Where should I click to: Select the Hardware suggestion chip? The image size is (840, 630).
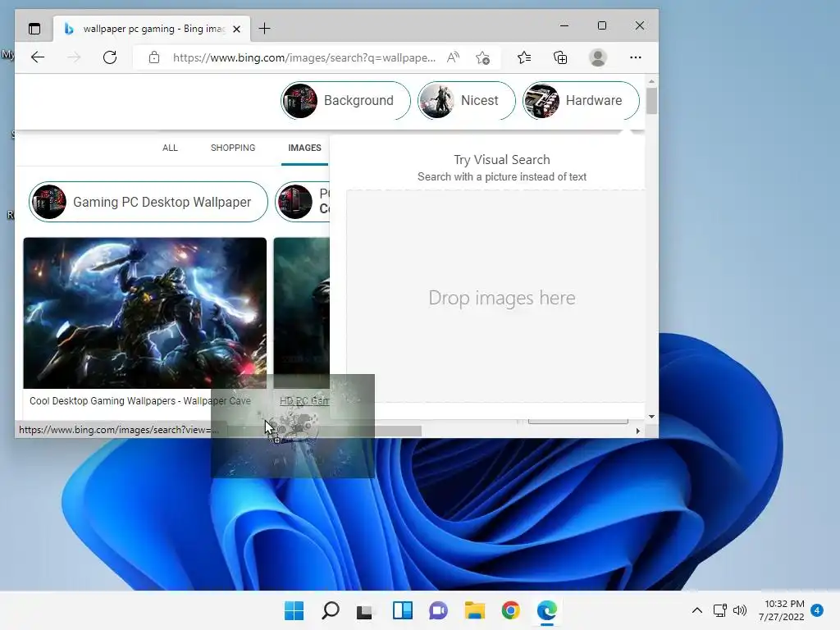coord(581,101)
